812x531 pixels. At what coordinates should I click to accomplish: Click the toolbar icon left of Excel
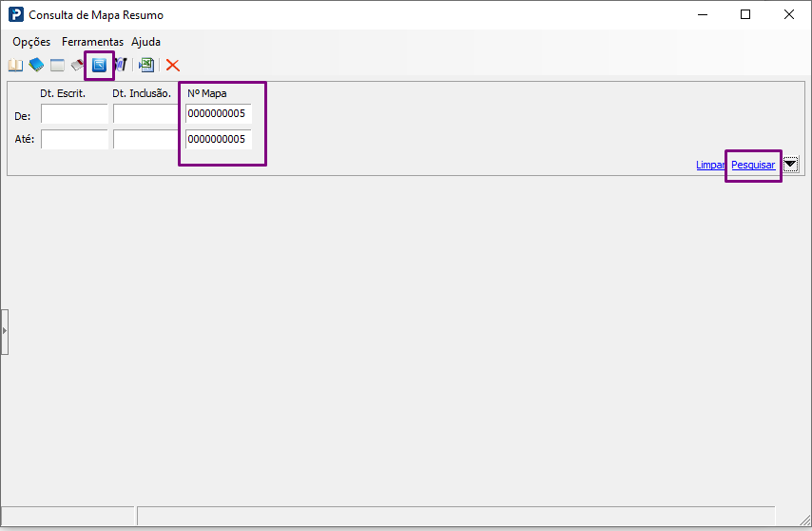point(121,65)
